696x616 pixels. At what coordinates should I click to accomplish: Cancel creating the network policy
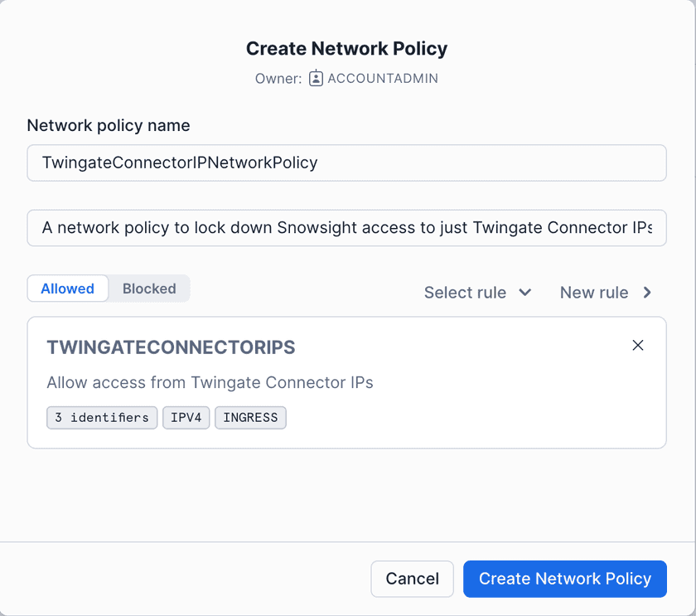pyautogui.click(x=412, y=579)
